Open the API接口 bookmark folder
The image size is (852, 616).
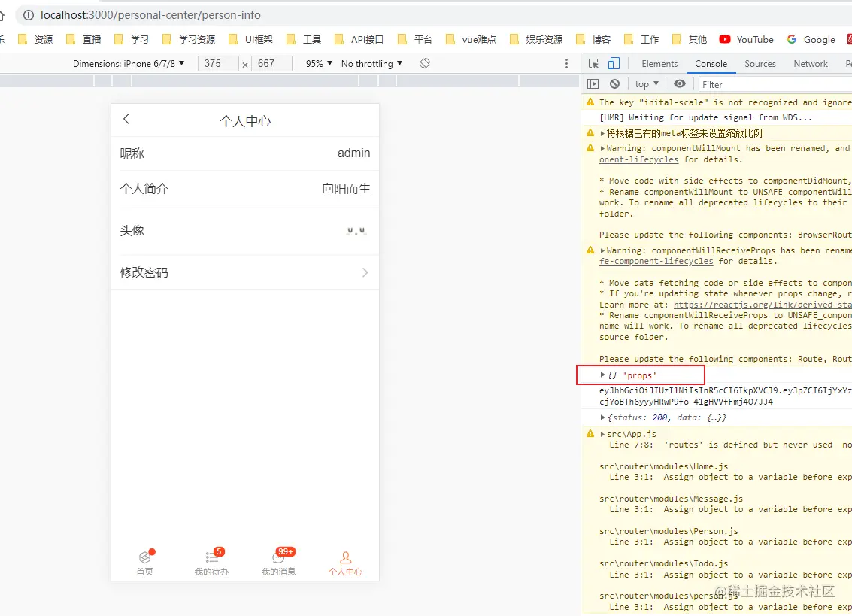tap(359, 39)
